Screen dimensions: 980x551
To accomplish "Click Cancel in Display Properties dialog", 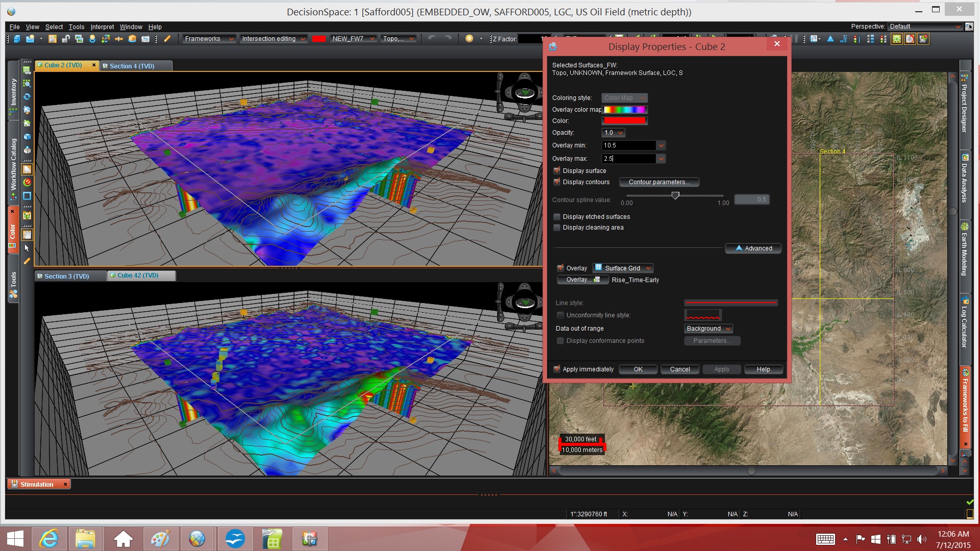I will tap(680, 369).
